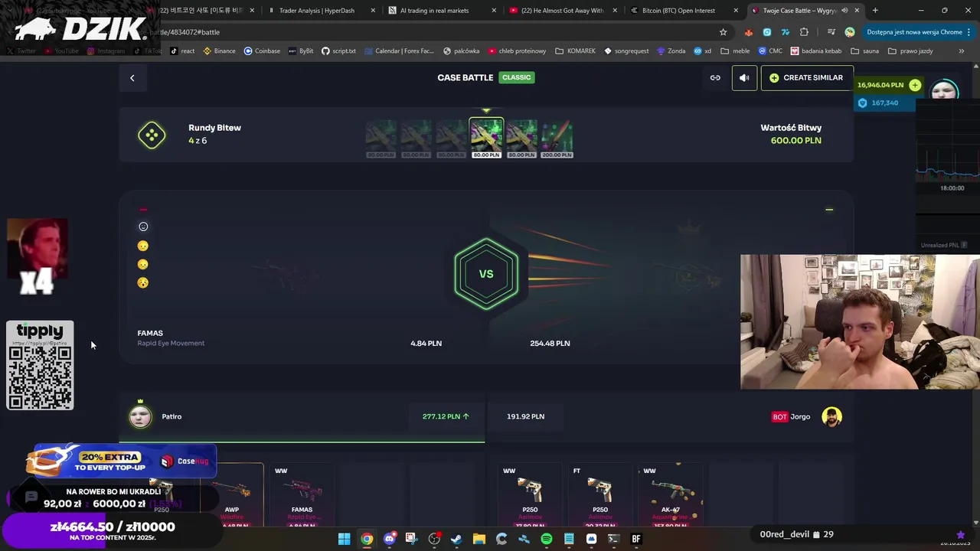980x551 pixels.
Task: Pick the smiley outline emoji reaction
Action: tap(143, 227)
